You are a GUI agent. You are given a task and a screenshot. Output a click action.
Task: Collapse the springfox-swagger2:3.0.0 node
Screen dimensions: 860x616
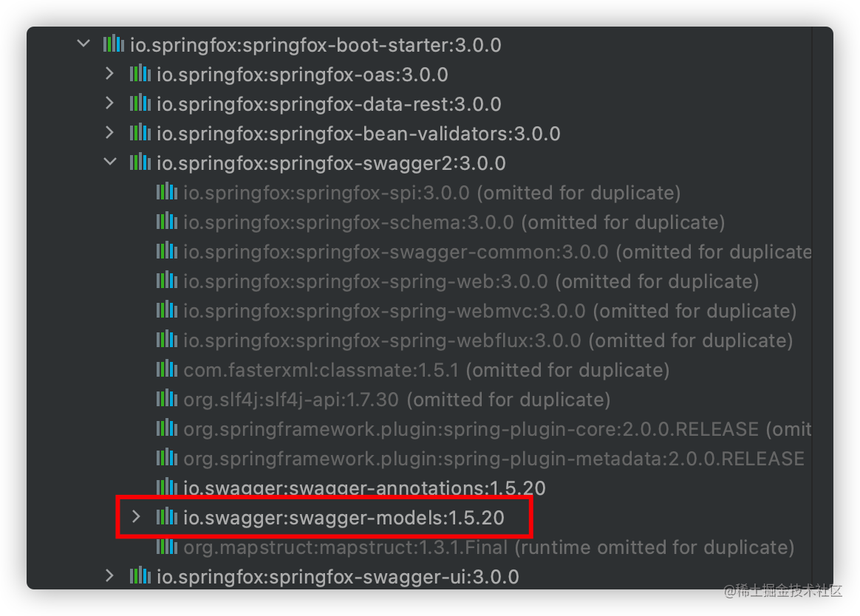click(110, 162)
